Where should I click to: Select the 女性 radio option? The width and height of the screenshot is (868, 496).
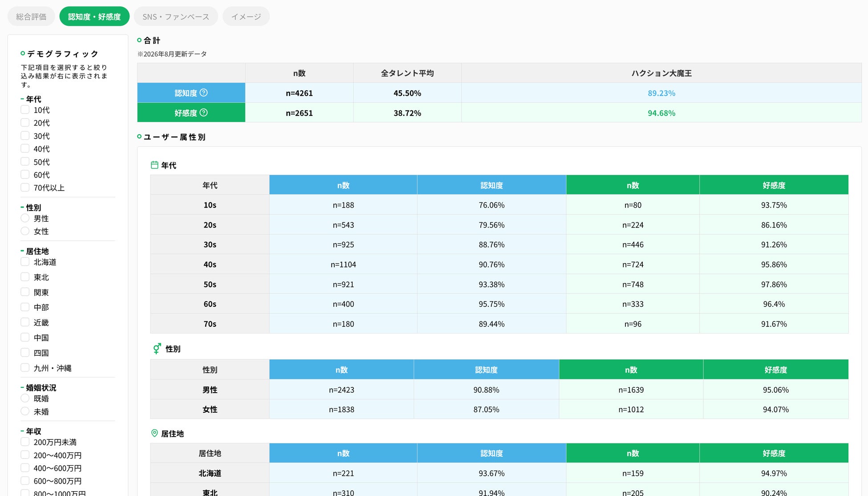click(x=25, y=231)
